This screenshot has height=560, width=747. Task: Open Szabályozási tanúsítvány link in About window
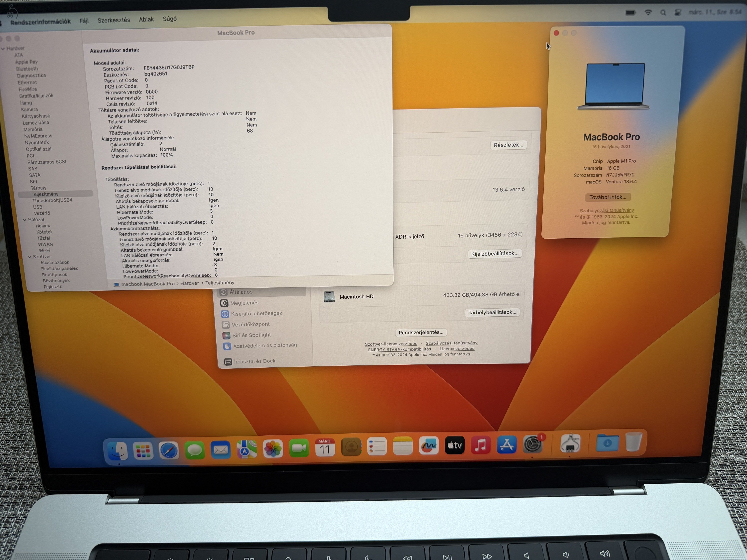click(x=607, y=210)
